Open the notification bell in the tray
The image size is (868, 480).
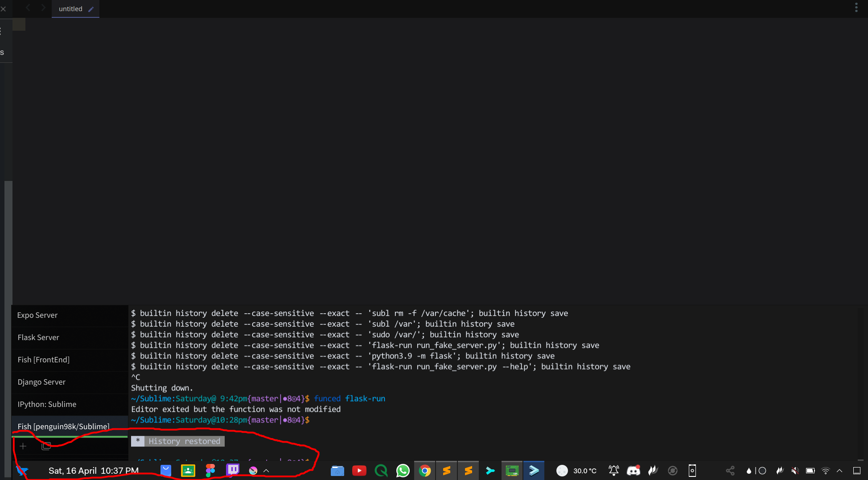613,470
